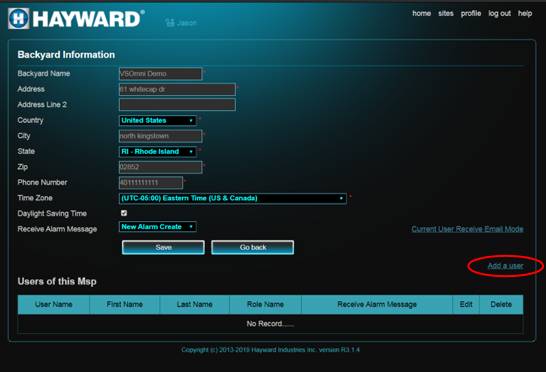Focus the empty Address Line 2 field
This screenshot has width=546, height=372.
[177, 105]
